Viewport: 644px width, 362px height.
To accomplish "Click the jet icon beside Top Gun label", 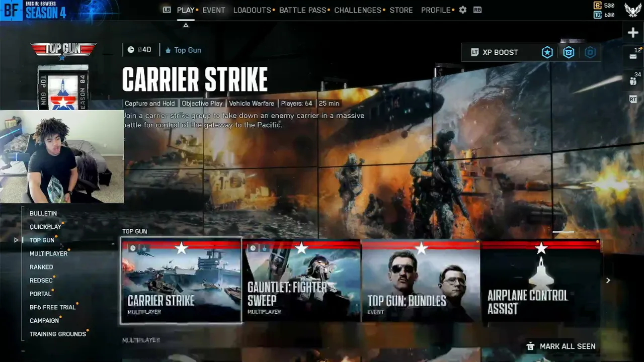I will (168, 50).
